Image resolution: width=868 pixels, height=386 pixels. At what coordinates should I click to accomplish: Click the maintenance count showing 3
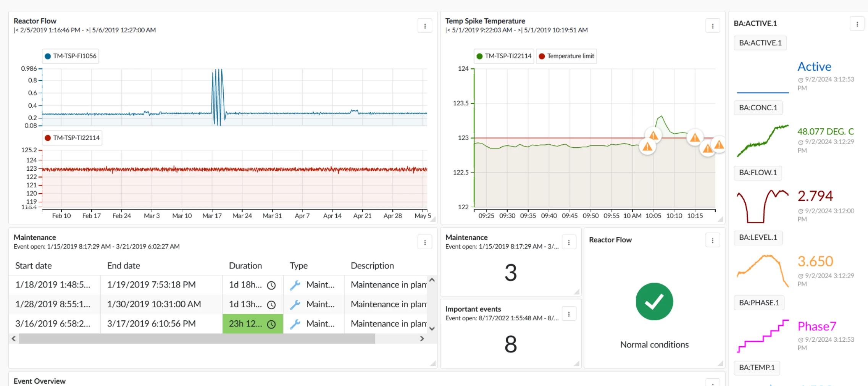(x=511, y=272)
